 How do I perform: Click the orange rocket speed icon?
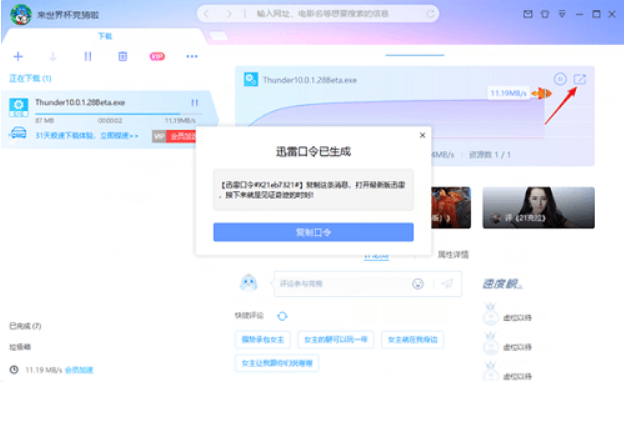542,94
